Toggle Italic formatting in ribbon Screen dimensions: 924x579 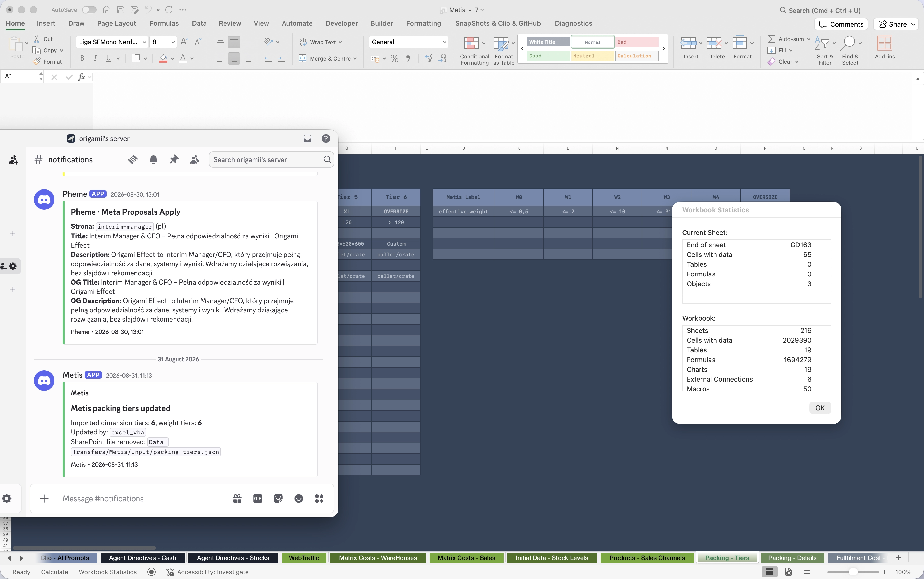[x=95, y=58]
